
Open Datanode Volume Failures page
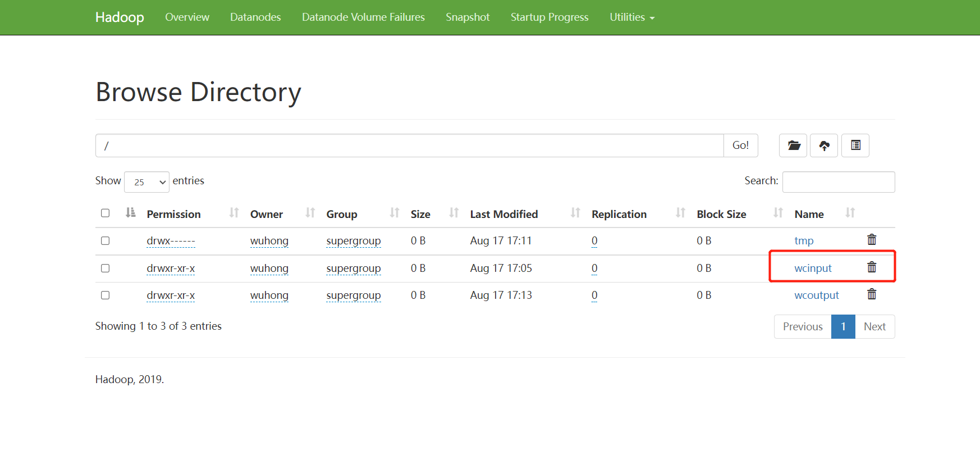click(363, 17)
